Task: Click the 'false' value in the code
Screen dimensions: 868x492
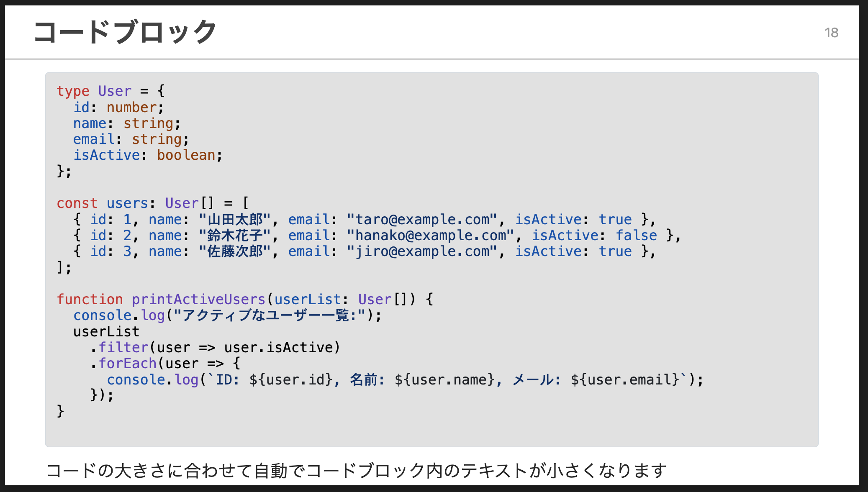Action: [x=636, y=235]
